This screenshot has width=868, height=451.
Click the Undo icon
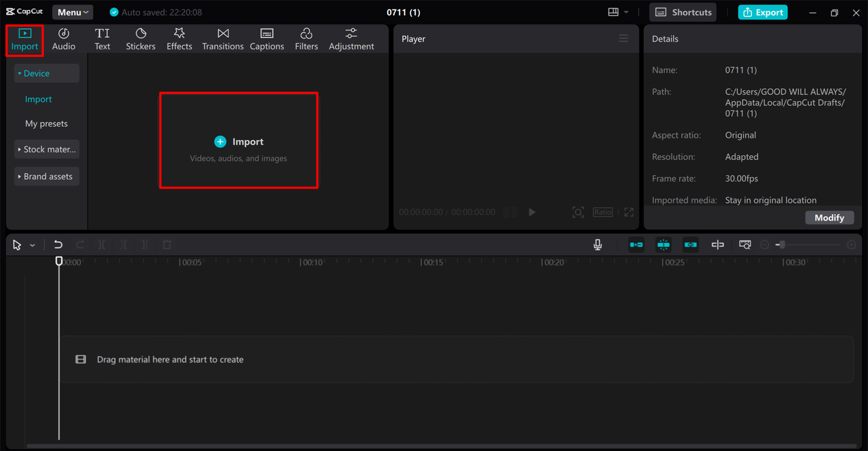click(58, 245)
